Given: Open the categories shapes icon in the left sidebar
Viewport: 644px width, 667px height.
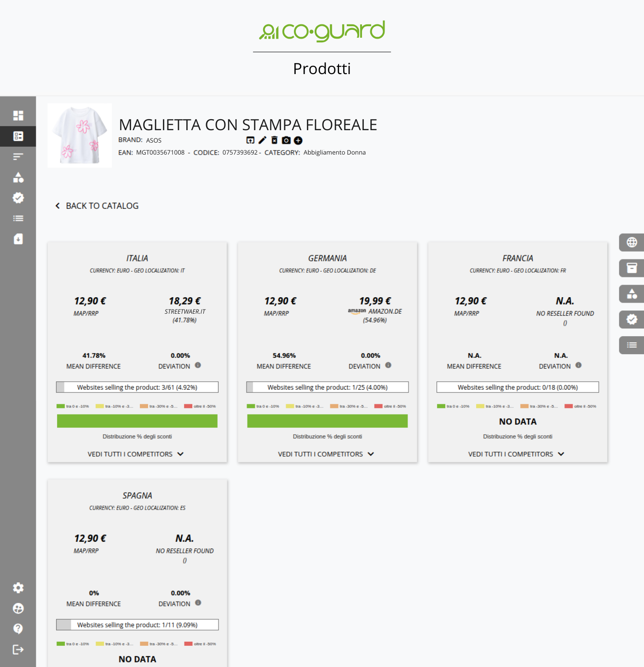Looking at the screenshot, I should point(18,177).
